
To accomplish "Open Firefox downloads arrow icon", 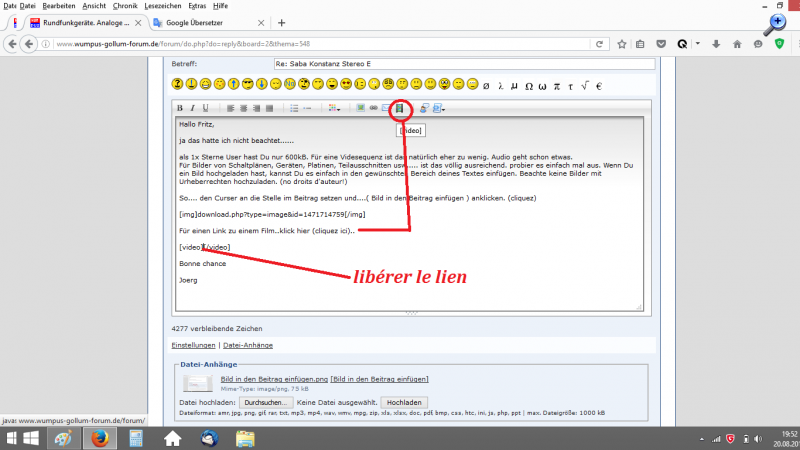I will point(715,43).
